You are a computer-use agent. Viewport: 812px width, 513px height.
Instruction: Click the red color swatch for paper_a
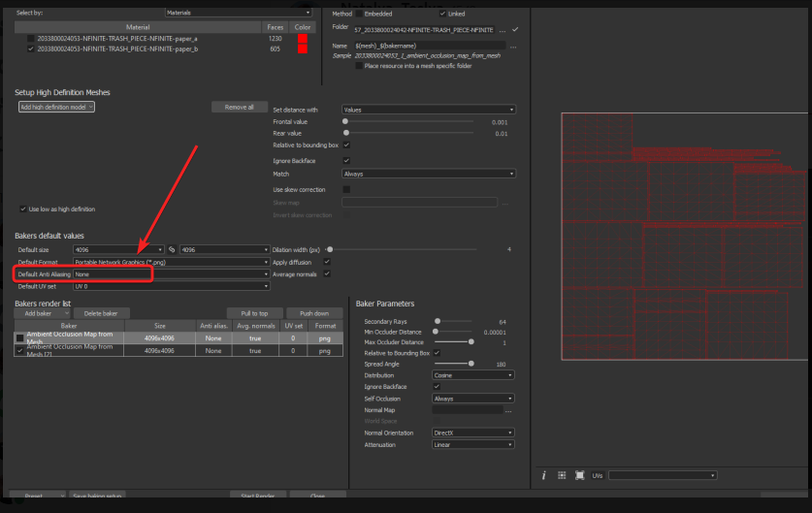click(303, 39)
